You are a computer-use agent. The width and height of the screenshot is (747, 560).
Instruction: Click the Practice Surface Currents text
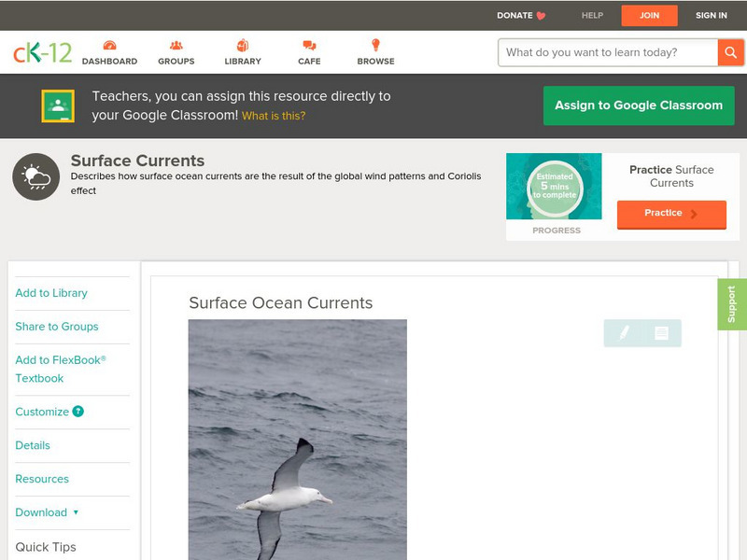(x=671, y=176)
